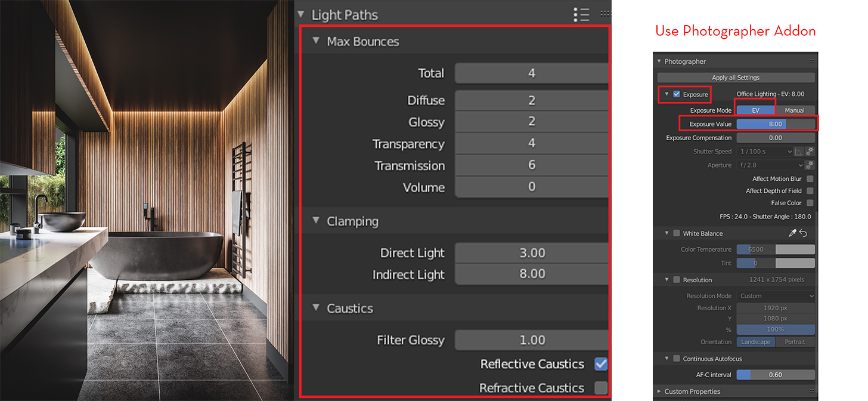The height and width of the screenshot is (401, 868).
Task: Click the Filter Glossy value field
Action: coord(531,340)
